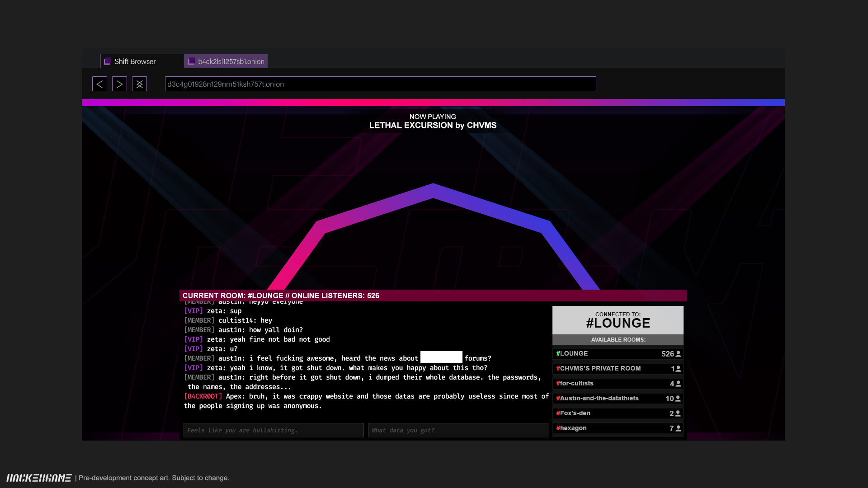Click 'aust1n: how yall doin?' message
This screenshot has height=488, width=868.
243,330
